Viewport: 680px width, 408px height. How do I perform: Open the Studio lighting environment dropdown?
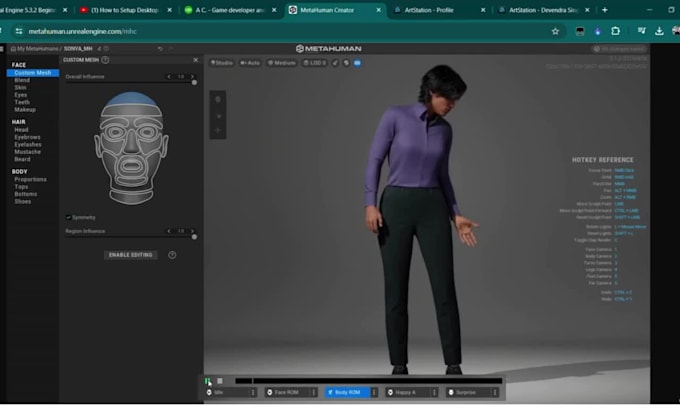[x=222, y=63]
